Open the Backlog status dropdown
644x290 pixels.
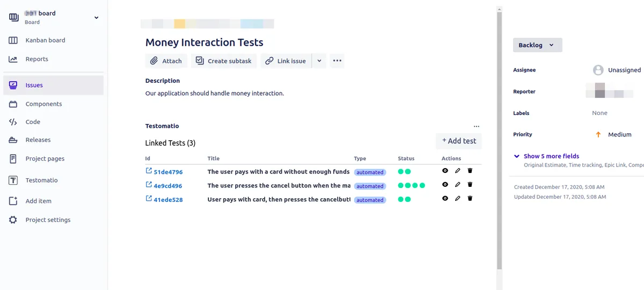coord(538,45)
